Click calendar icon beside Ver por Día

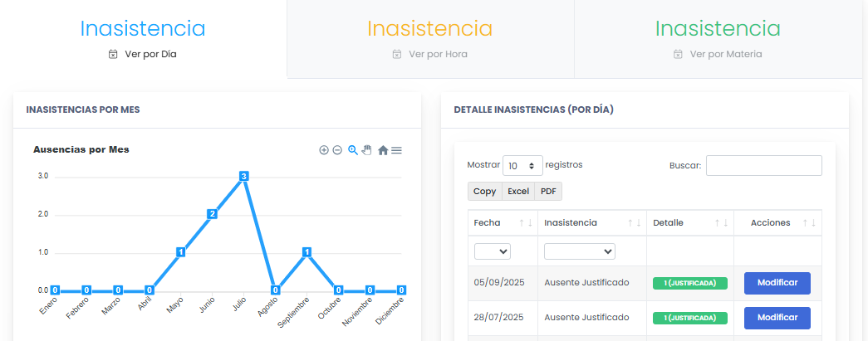point(113,54)
